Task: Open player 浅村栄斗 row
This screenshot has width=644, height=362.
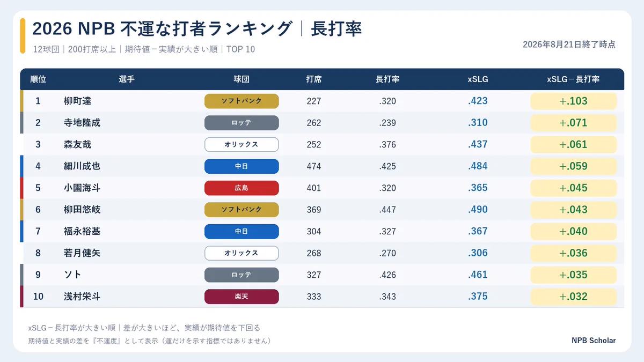Action: (322, 297)
